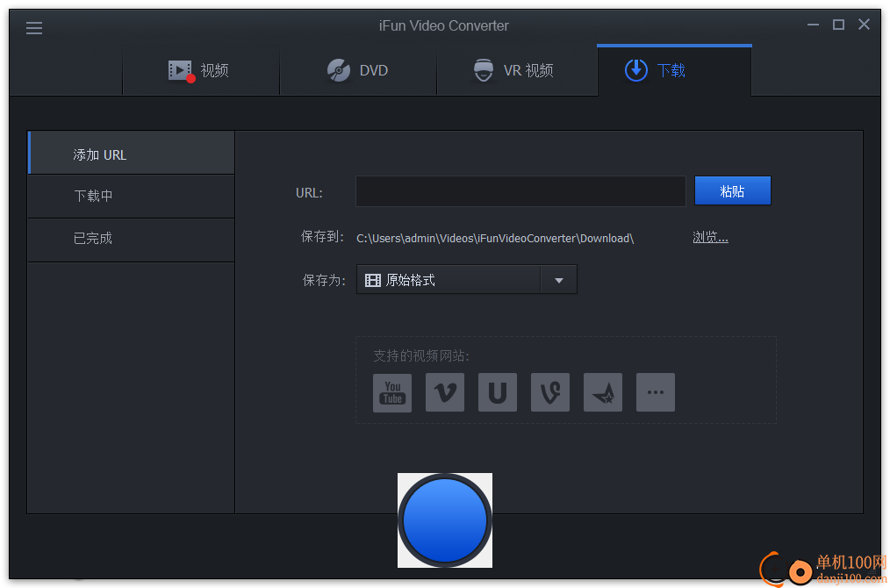
Task: Open the 已完成 sidebar section
Action: click(131, 240)
